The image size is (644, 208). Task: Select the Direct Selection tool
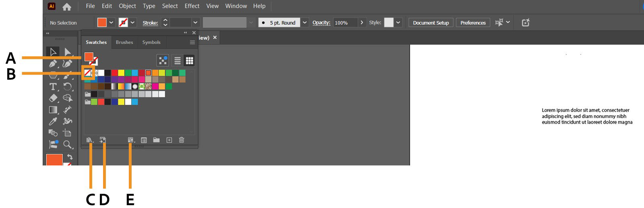coord(68,52)
